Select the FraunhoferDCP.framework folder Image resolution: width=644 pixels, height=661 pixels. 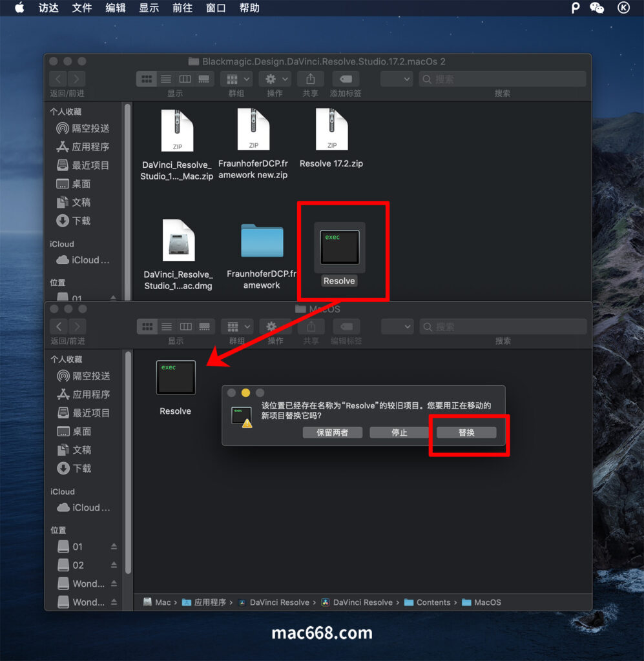pos(262,240)
